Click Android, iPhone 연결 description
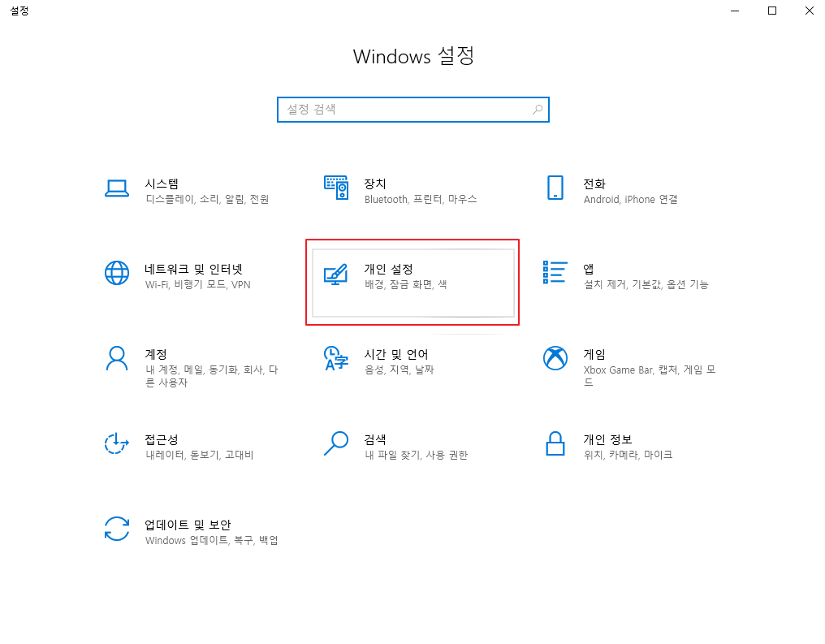Screen dimensions: 825x644 click(x=630, y=200)
